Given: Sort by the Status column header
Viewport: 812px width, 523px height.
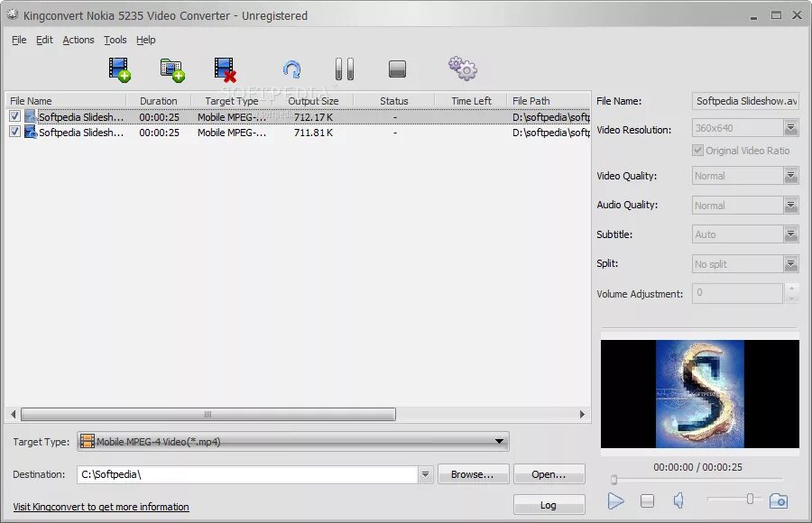Looking at the screenshot, I should pyautogui.click(x=394, y=101).
